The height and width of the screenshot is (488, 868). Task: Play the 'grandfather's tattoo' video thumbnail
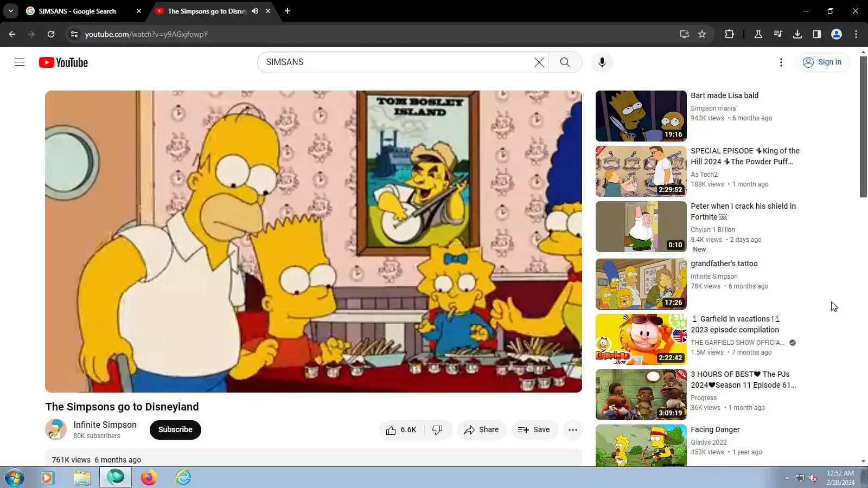tap(641, 284)
